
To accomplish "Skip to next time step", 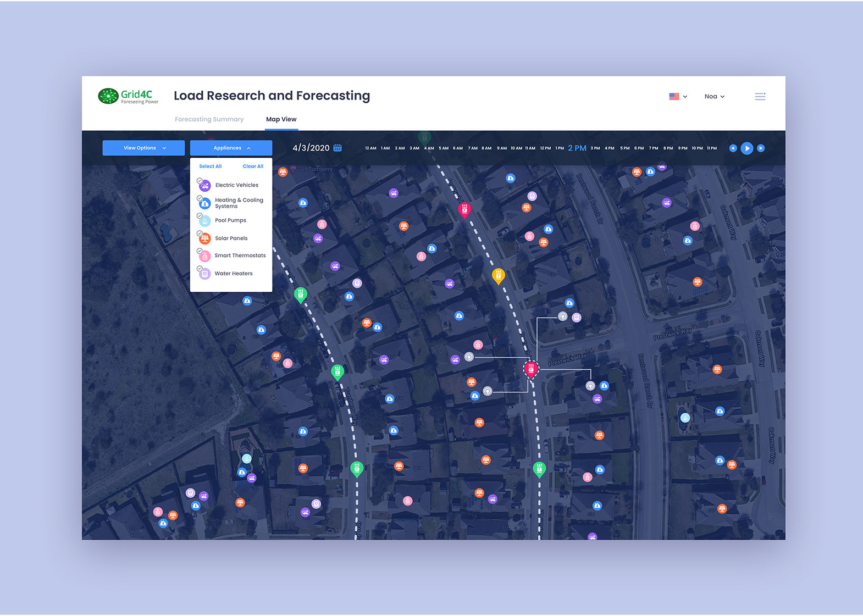I will 761,148.
